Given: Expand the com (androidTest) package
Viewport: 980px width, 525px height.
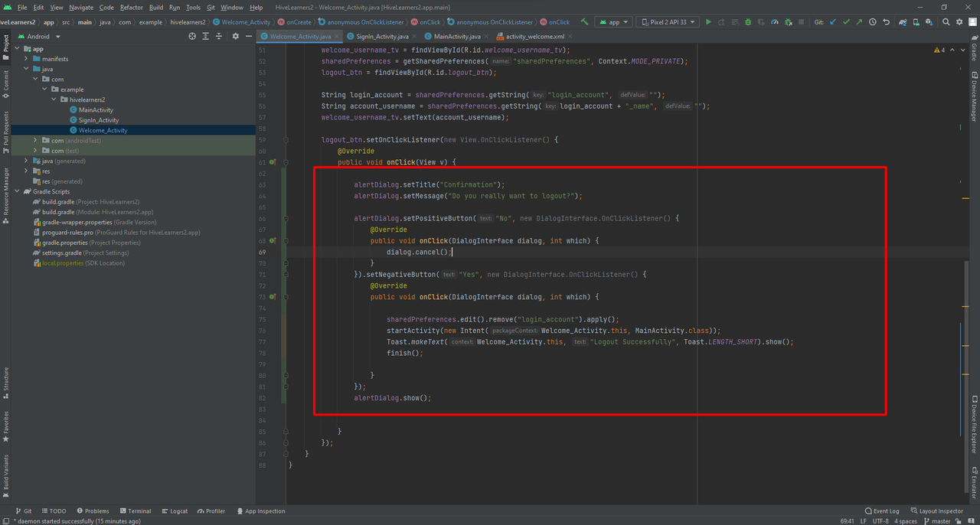Looking at the screenshot, I should click(35, 141).
